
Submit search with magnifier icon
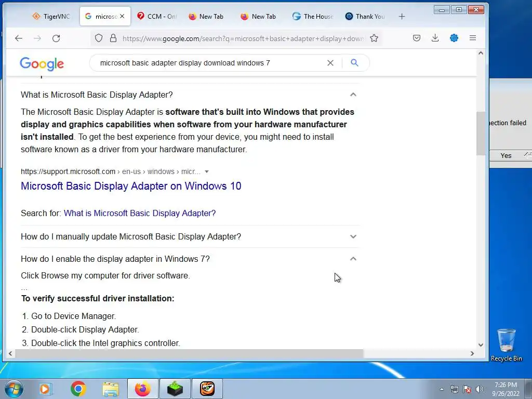[x=354, y=62]
